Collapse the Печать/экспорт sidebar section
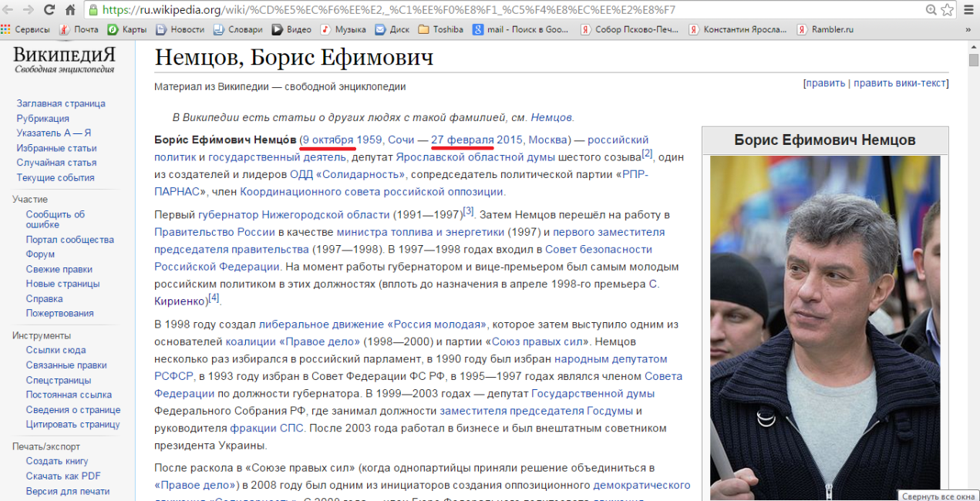 click(46, 446)
